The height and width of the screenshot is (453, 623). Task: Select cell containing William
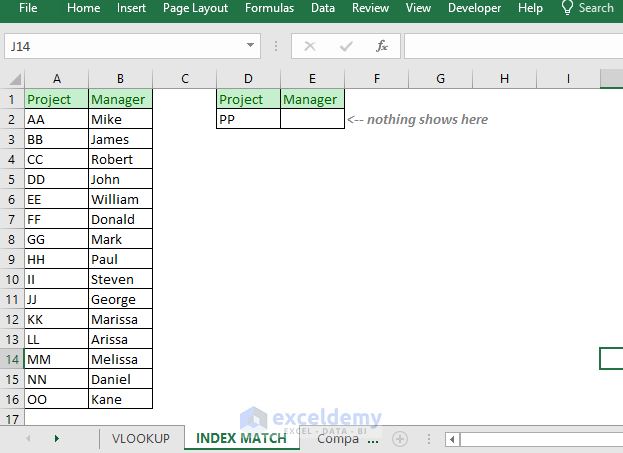click(x=120, y=199)
